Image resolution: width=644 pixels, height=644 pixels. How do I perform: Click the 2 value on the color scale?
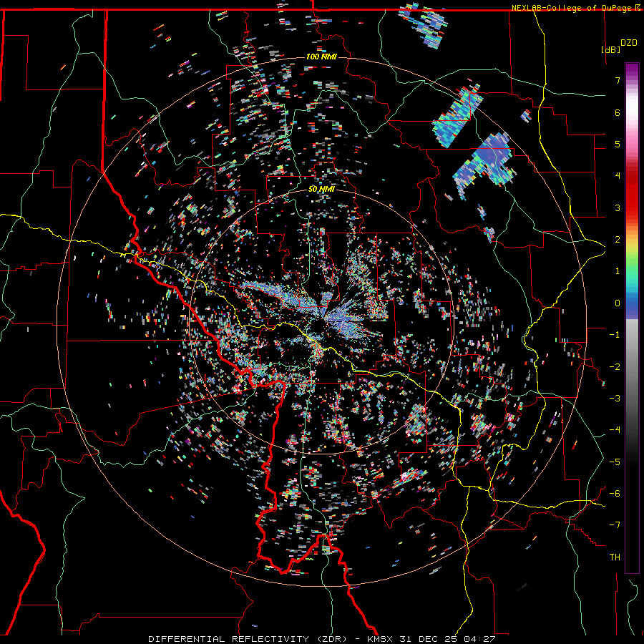[x=618, y=240]
